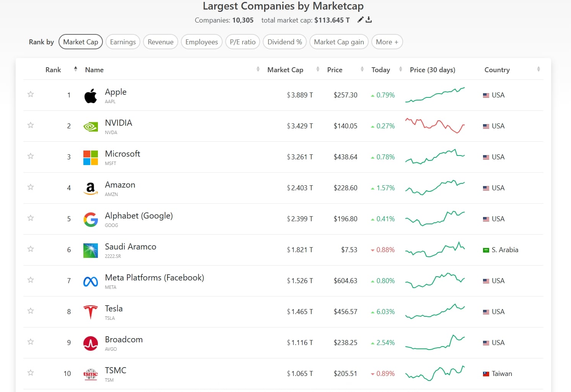571x392 pixels.
Task: Open the Alphabet (Google) link
Action: [x=139, y=216]
